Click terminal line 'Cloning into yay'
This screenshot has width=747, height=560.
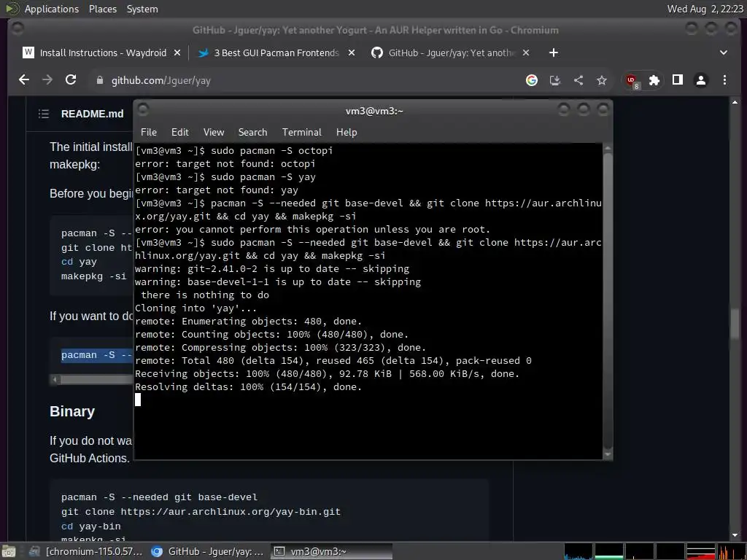pos(196,308)
